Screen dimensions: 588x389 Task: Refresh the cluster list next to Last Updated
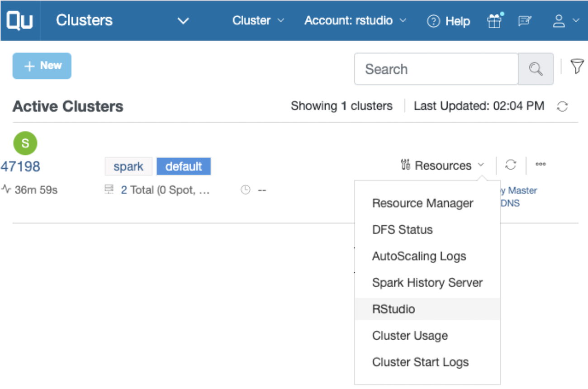click(562, 107)
